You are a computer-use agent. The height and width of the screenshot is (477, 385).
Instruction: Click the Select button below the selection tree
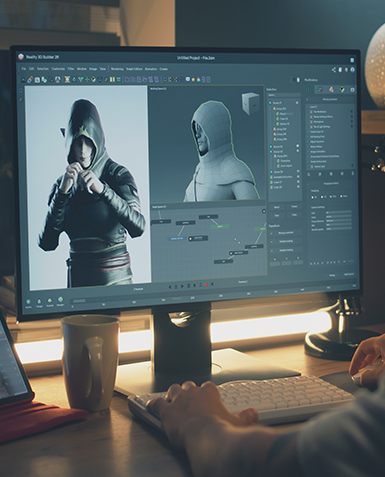(277, 207)
